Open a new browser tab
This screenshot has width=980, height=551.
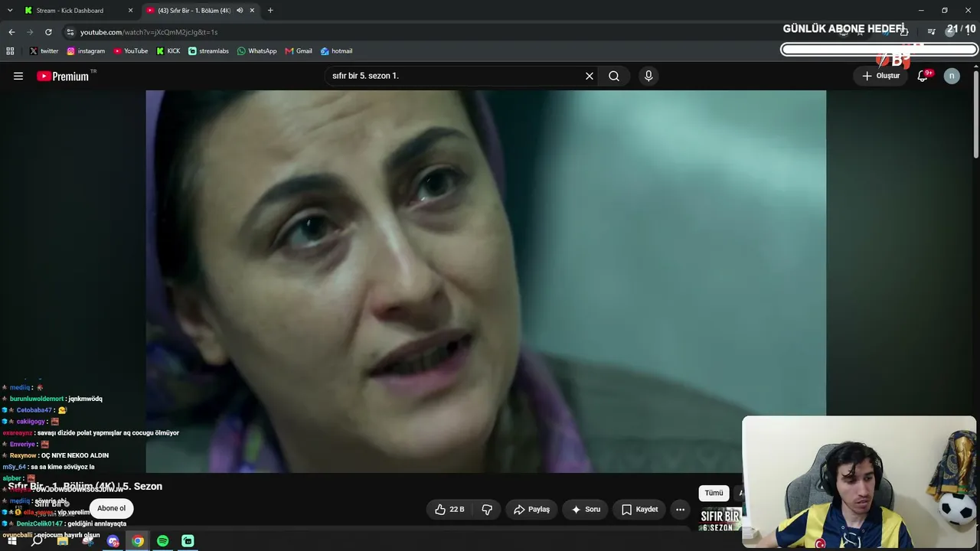point(270,11)
